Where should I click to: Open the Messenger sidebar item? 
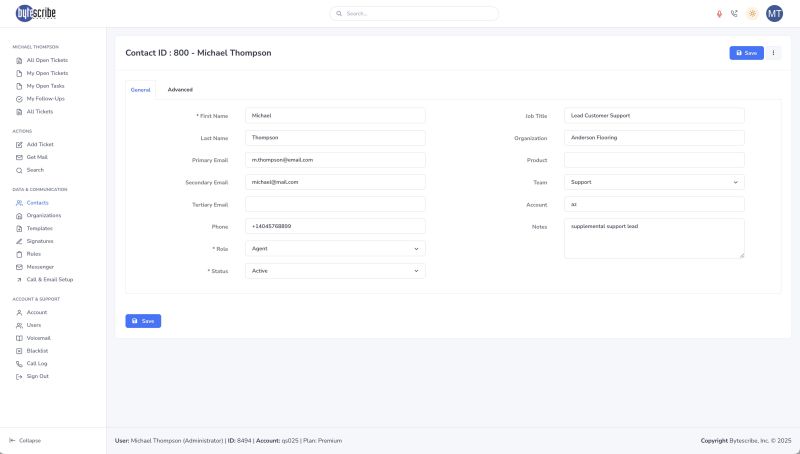point(40,267)
